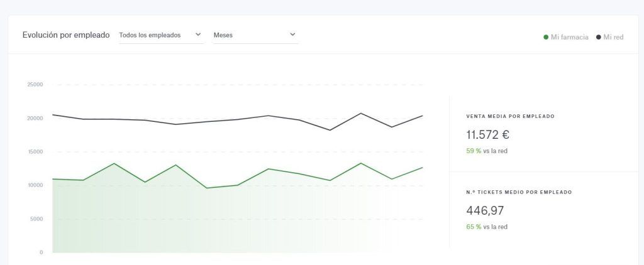Select N.º tickets medio por empleado label
The image size is (644, 265).
[519, 192]
